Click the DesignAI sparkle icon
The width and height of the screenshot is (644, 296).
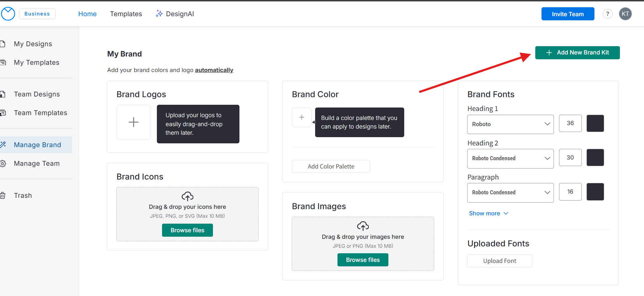[159, 14]
